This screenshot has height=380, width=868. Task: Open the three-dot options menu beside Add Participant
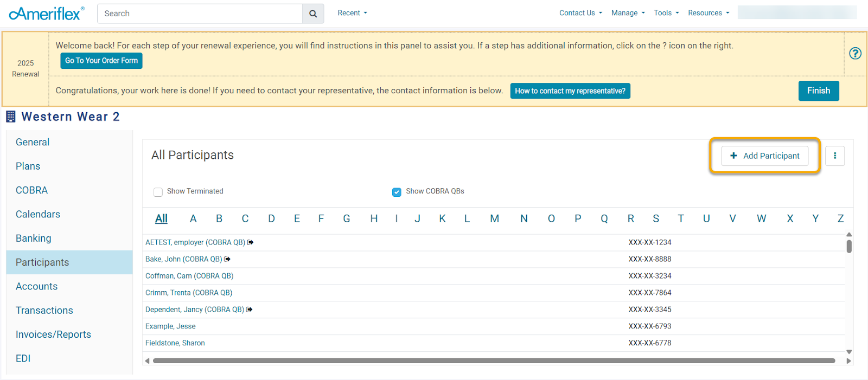click(835, 156)
